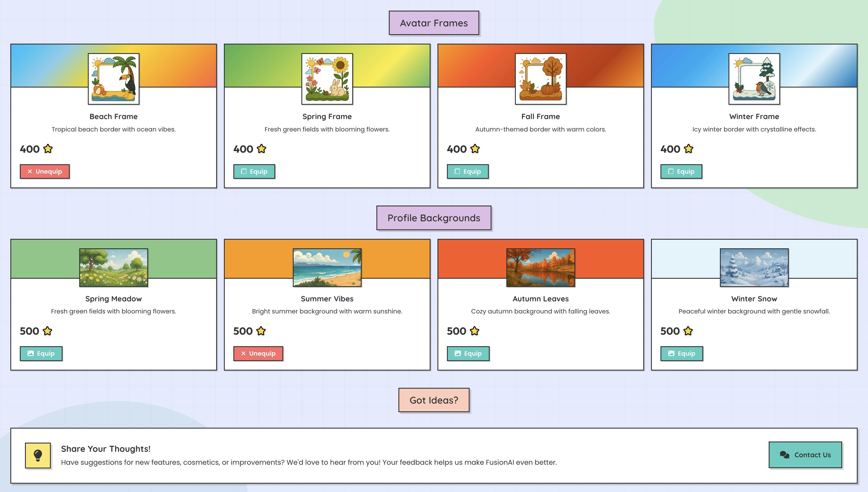The width and height of the screenshot is (868, 492).
Task: Click the Winter Frame robin preview
Action: 754,79
